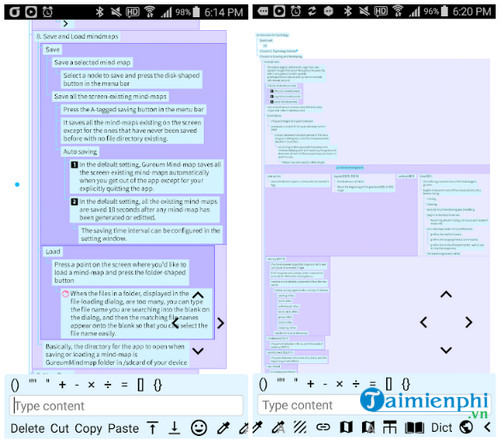Viewport: 500px width, 443px height.
Task: Tap the sync status icon in right screenshot
Action: point(312,12)
